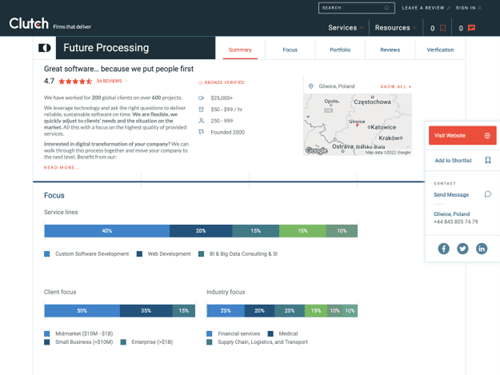Expand the Services dropdown menu
This screenshot has width=500, height=375.
click(346, 28)
